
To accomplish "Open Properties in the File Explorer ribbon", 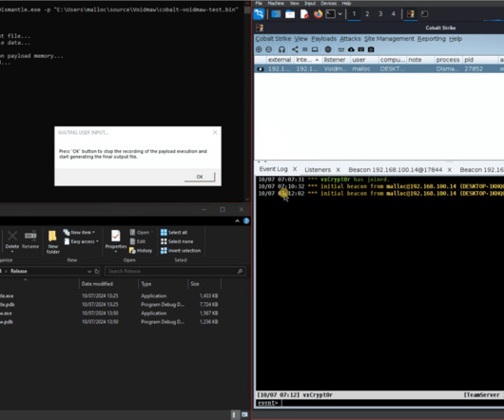I will (116, 239).
